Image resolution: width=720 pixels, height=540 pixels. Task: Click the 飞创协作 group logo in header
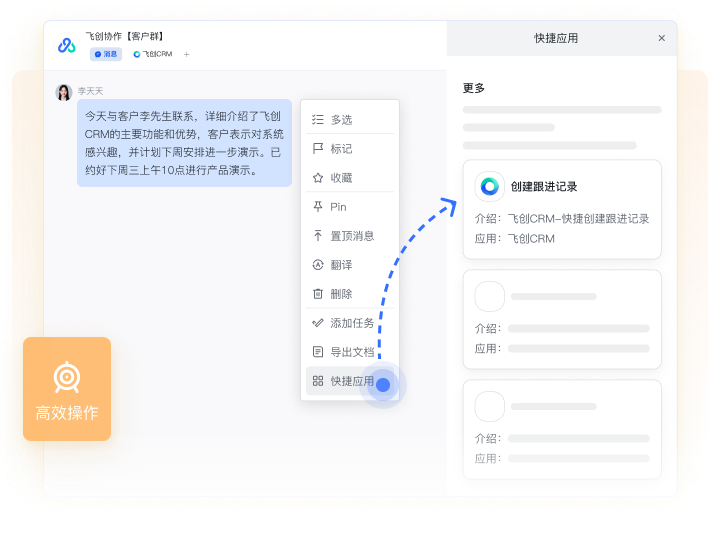(67, 45)
